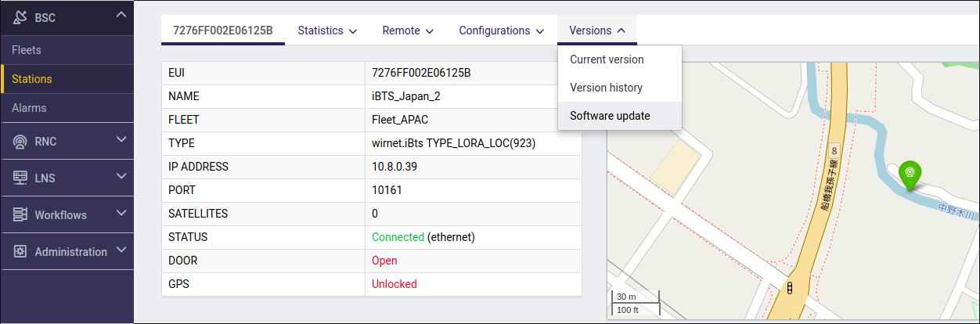Click the BSC satellite dish icon
The height and width of the screenshot is (324, 980).
click(20, 16)
